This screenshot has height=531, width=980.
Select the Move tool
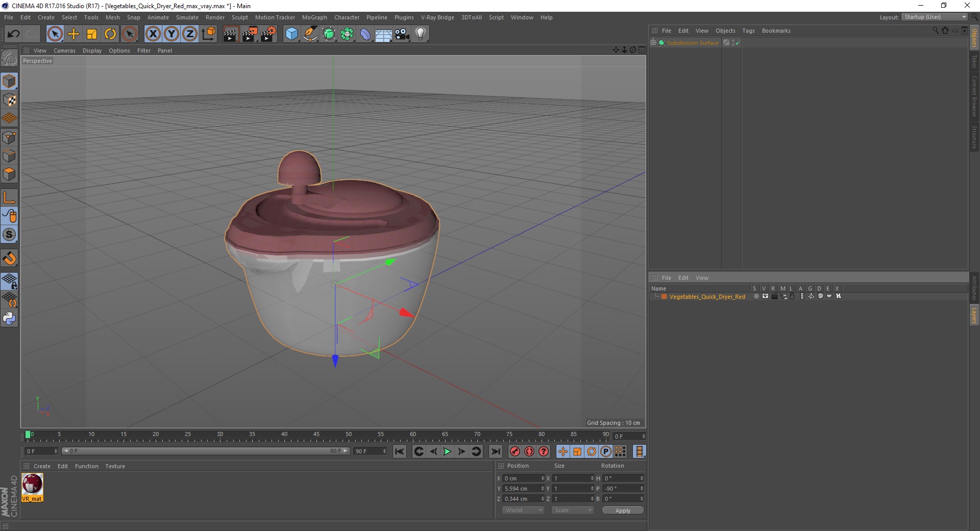[73, 34]
